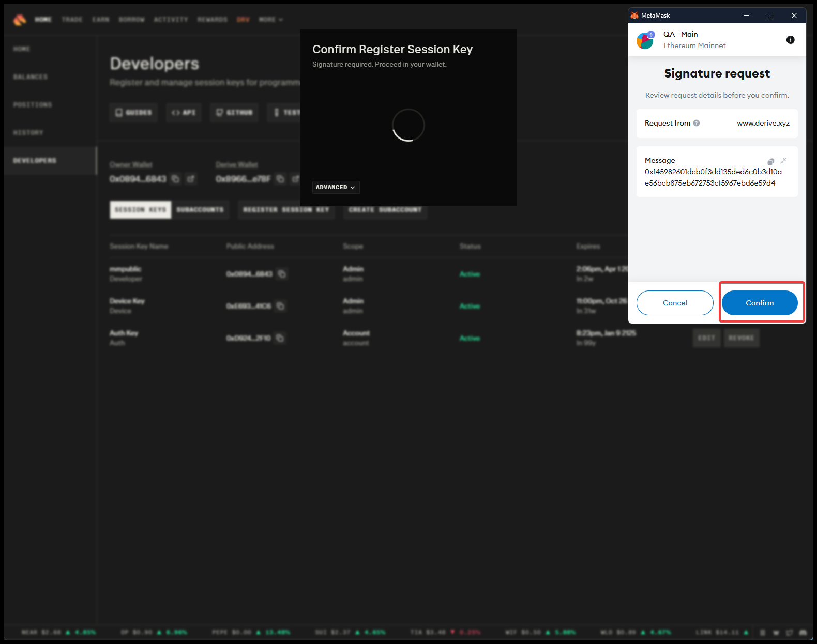Copy the signature message text
The image size is (817, 644).
click(770, 161)
